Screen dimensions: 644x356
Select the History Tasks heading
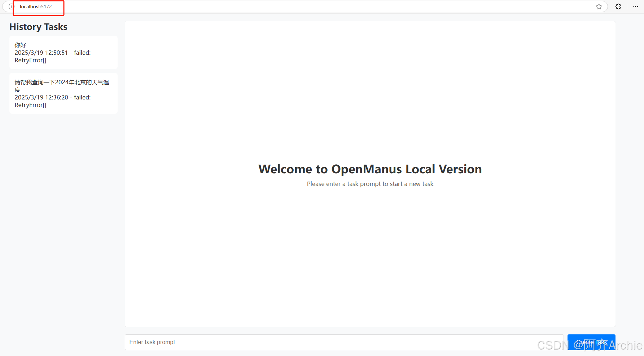tap(38, 27)
